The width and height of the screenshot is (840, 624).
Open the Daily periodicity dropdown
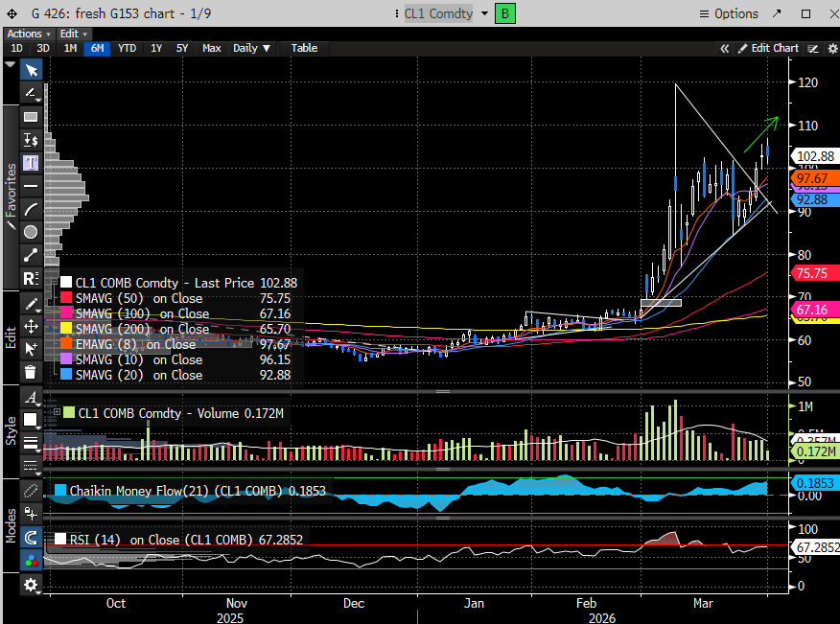[x=251, y=48]
